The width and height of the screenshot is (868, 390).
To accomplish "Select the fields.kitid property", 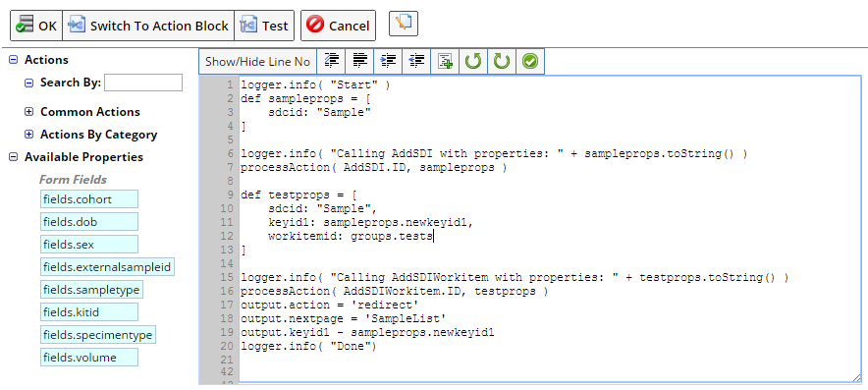I will point(89,312).
